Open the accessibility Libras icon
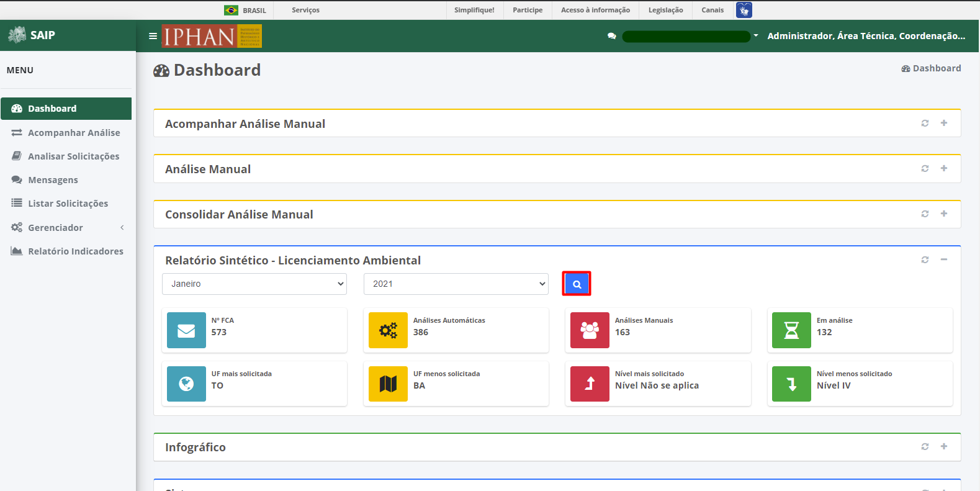Viewport: 980px width, 491px height. tap(744, 10)
